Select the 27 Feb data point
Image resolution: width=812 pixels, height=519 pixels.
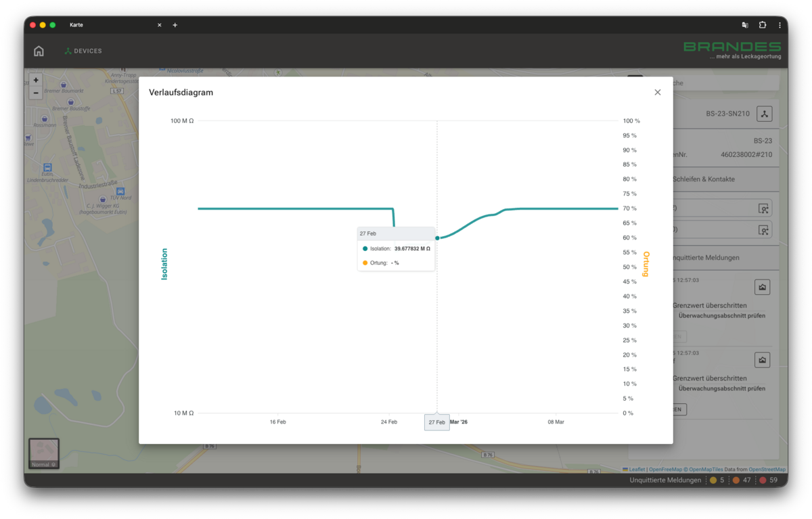[x=437, y=238]
